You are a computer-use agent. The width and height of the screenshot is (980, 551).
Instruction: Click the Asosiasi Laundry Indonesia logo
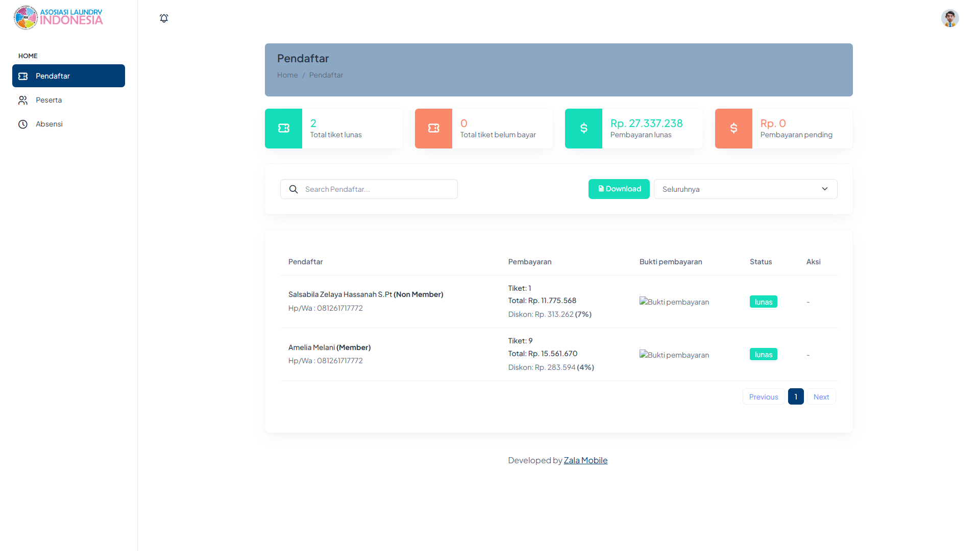pyautogui.click(x=58, y=18)
